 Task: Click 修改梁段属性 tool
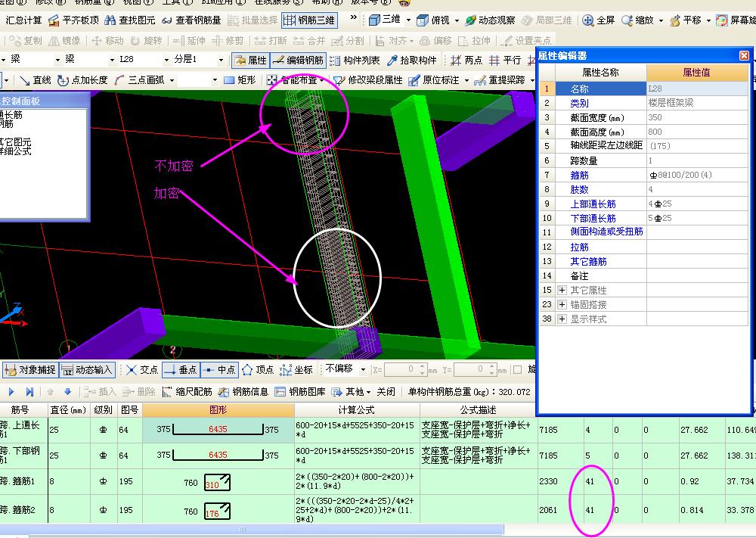tap(368, 80)
